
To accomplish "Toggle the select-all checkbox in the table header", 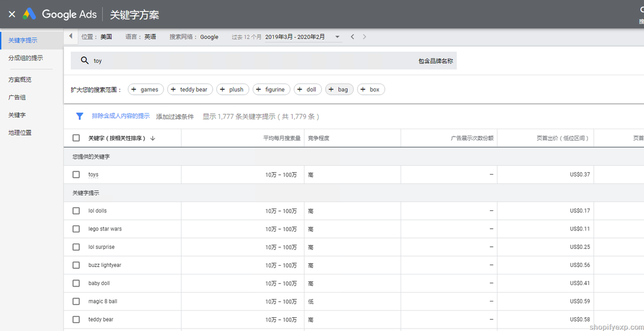I will click(x=76, y=138).
